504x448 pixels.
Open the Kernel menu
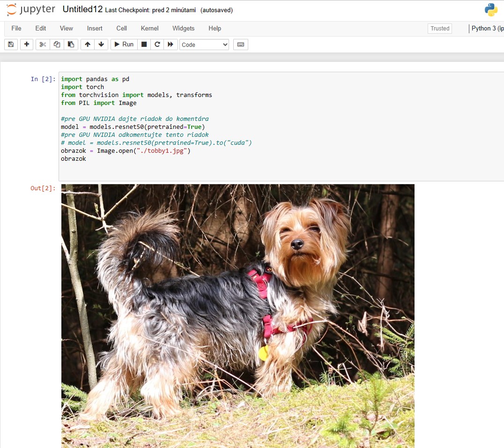point(149,28)
